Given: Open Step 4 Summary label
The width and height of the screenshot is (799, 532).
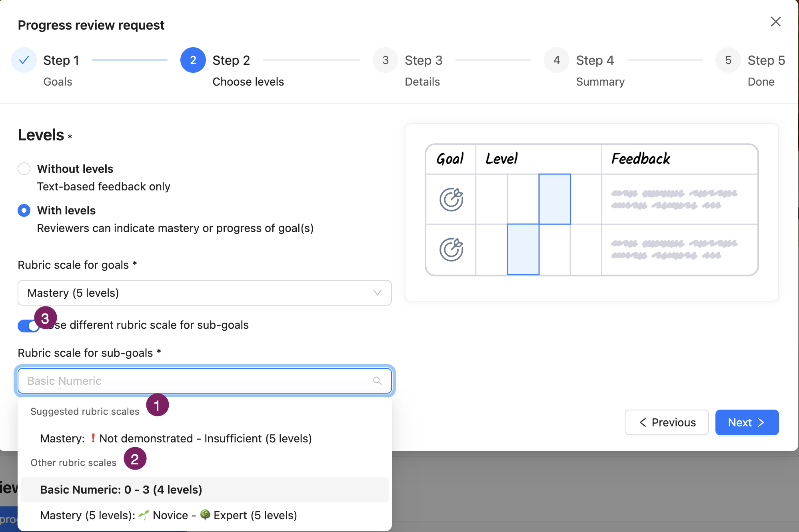Looking at the screenshot, I should (600, 82).
